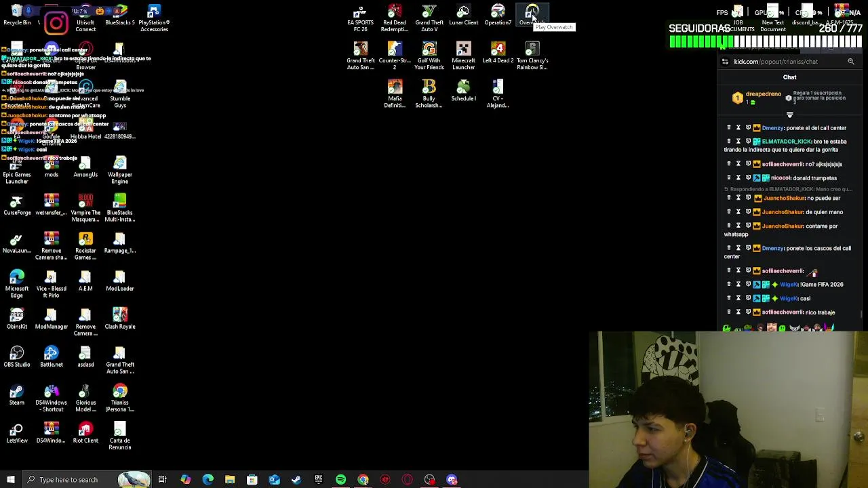Open Google Chrome from the taskbar
The height and width of the screenshot is (488, 868).
pyautogui.click(x=363, y=480)
